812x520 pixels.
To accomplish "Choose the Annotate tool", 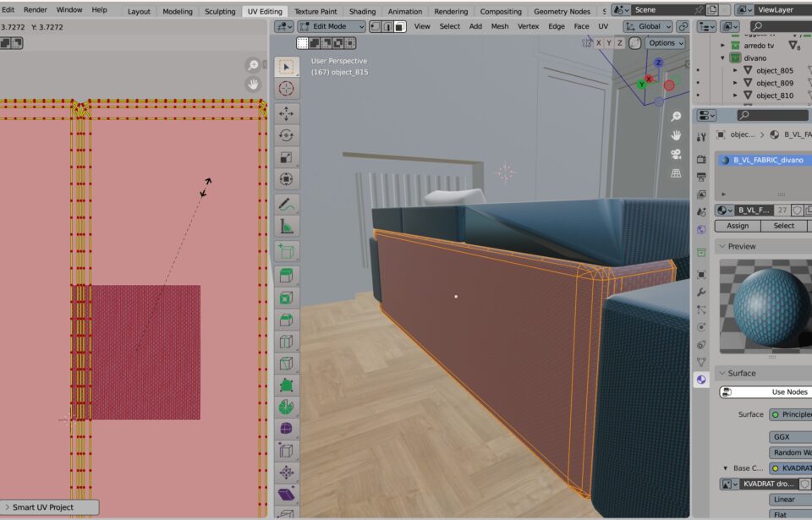I will point(286,205).
